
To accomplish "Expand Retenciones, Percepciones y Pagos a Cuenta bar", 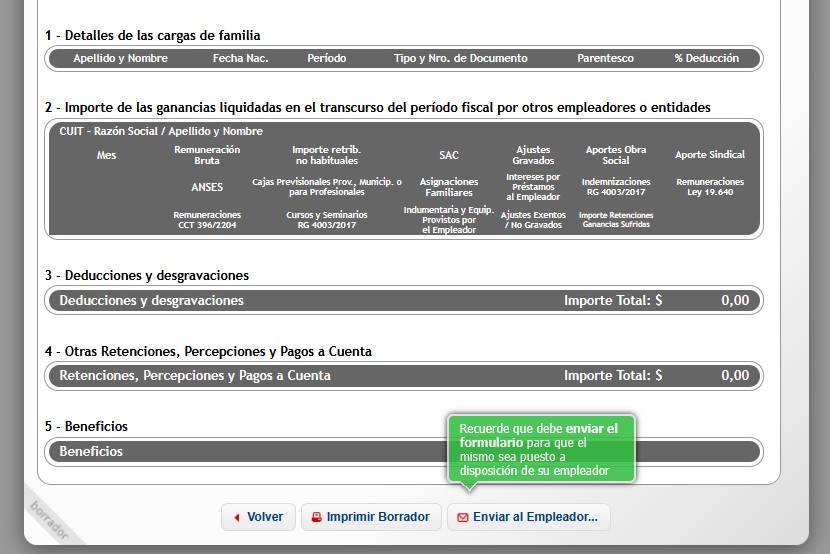I will pos(300,376).
